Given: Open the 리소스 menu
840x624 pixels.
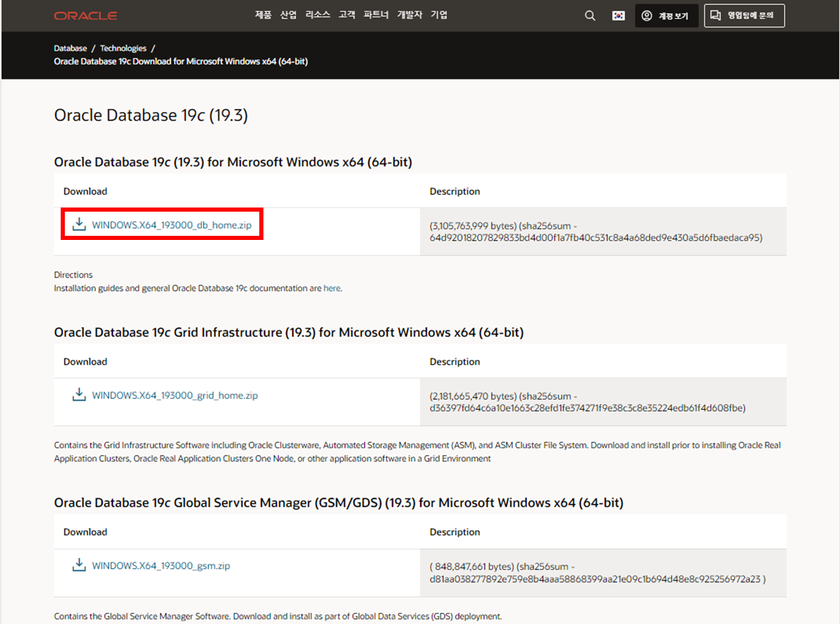Looking at the screenshot, I should 318,14.
